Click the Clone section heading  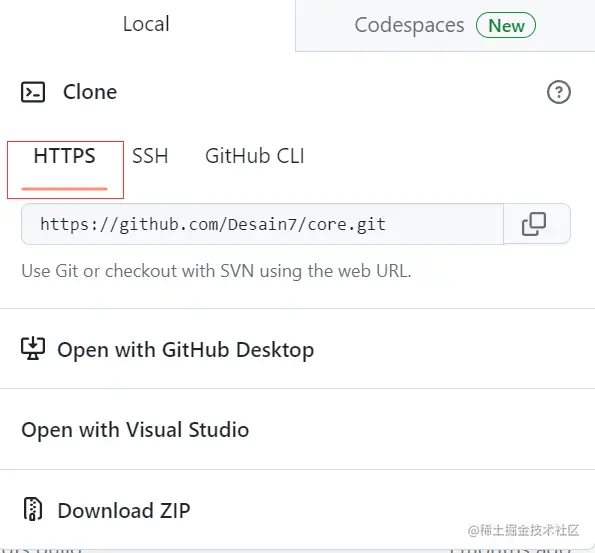click(90, 92)
